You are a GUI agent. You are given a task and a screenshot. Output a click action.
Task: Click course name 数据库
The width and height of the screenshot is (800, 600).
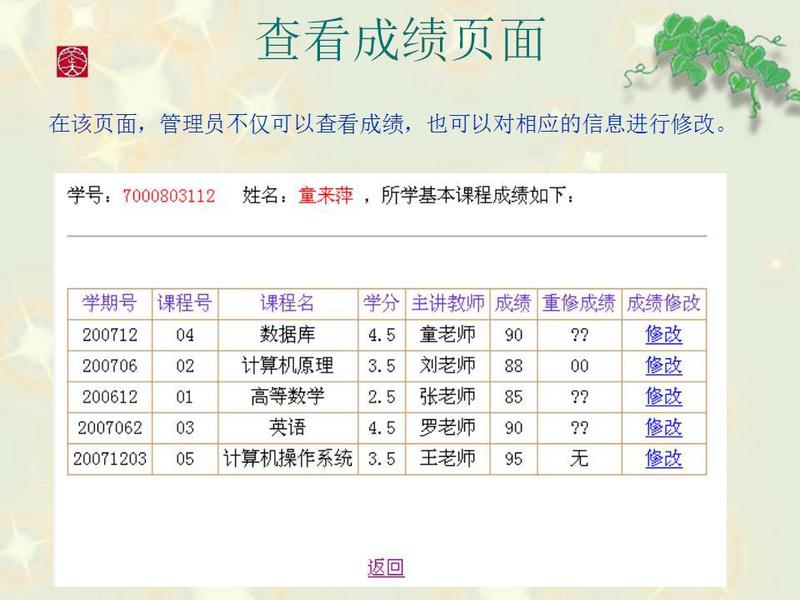[288, 335]
